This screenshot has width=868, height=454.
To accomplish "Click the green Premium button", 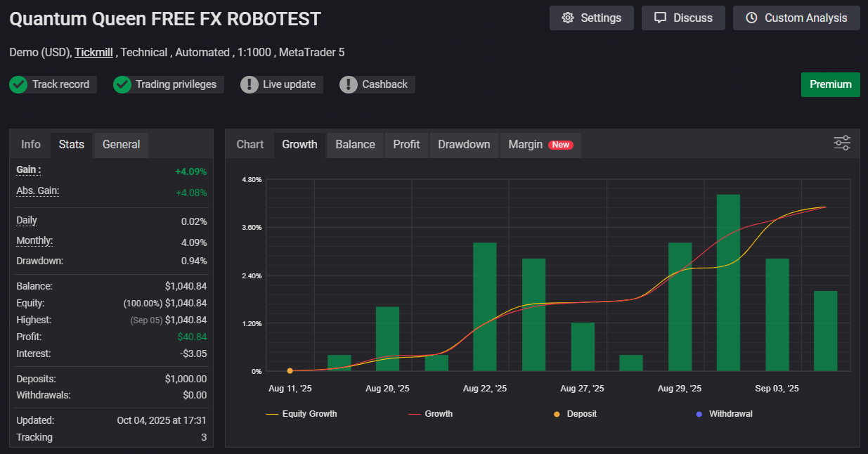I will [830, 84].
